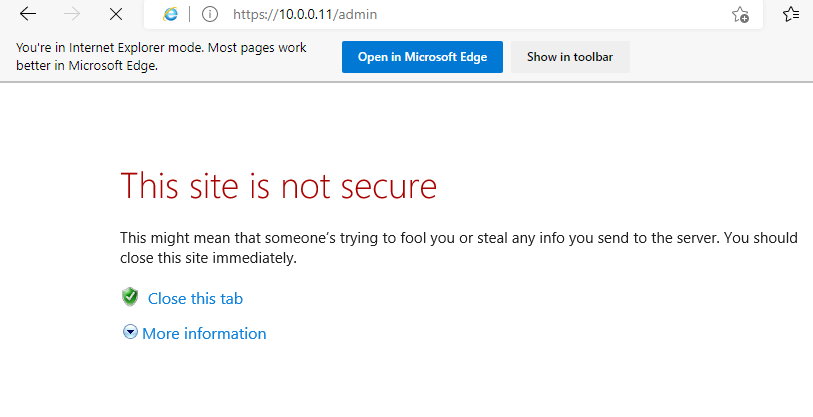Click the "This site is not secure" heading

coord(278,186)
